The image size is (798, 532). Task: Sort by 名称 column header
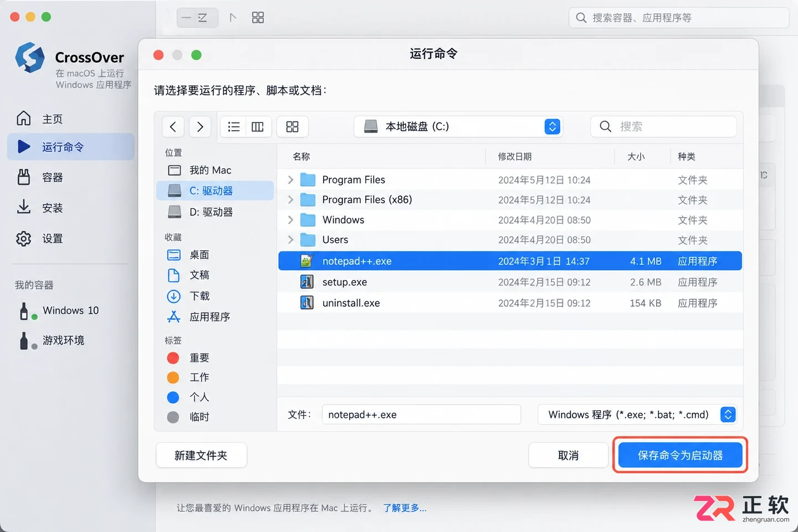click(301, 157)
